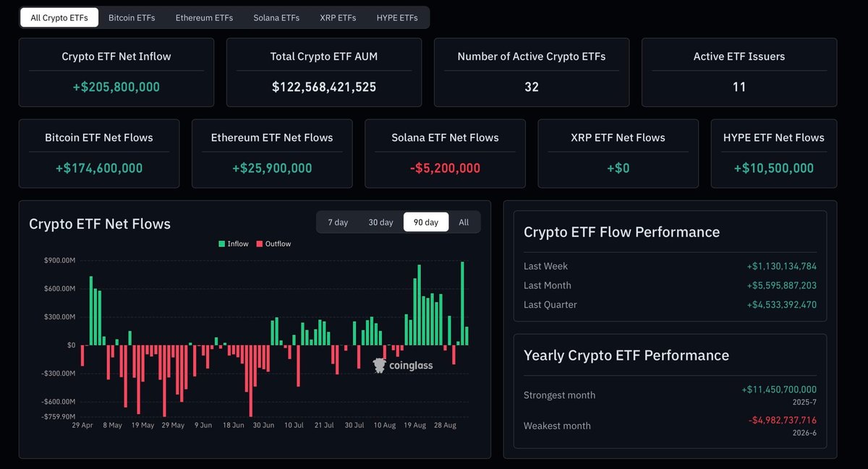Open the Bitcoin ETF Net Flows card

(x=99, y=153)
